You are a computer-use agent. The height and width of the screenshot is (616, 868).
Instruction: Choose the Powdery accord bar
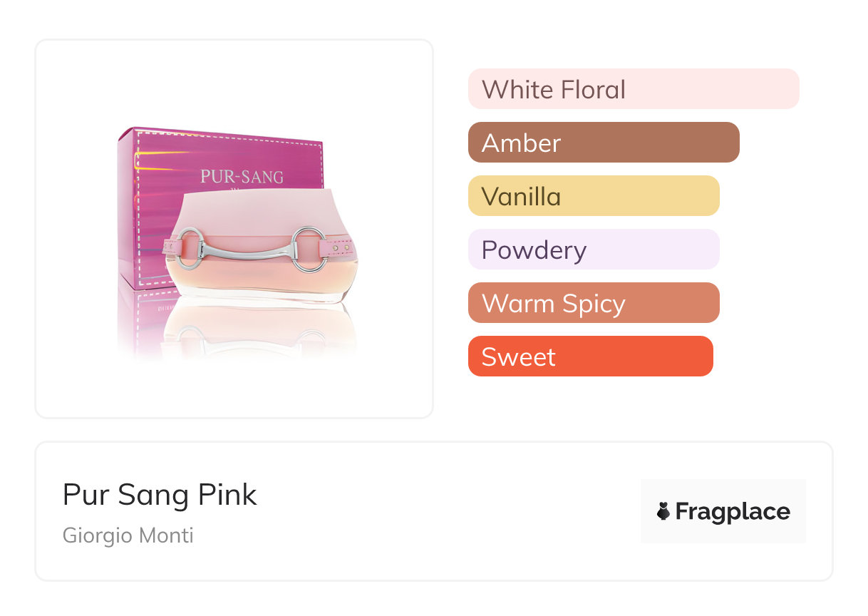[x=593, y=250]
